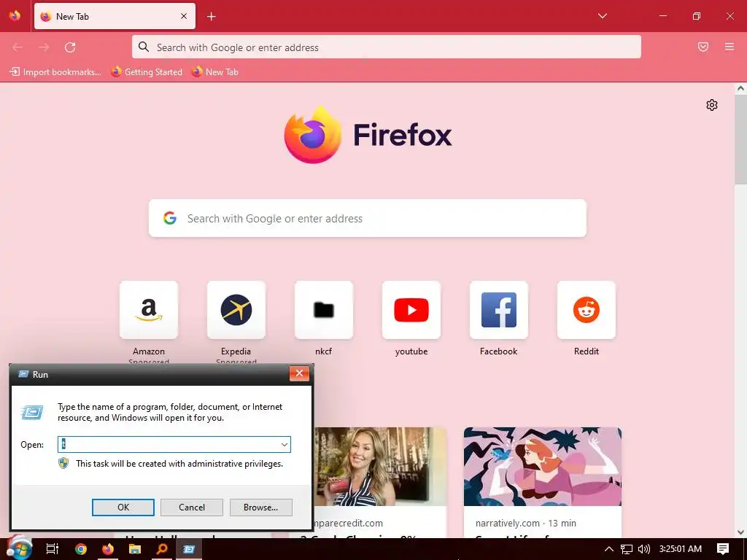Open the narratively.com story thumbnail
This screenshot has width=747, height=560.
tap(543, 467)
